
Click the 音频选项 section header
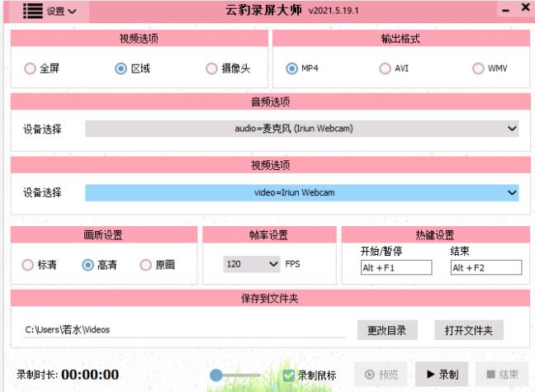pyautogui.click(x=271, y=102)
